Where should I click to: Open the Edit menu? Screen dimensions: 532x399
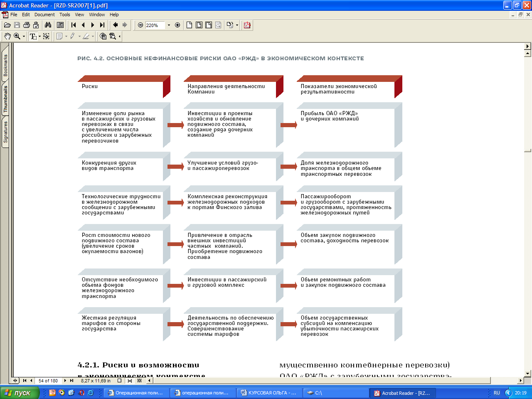coord(26,15)
